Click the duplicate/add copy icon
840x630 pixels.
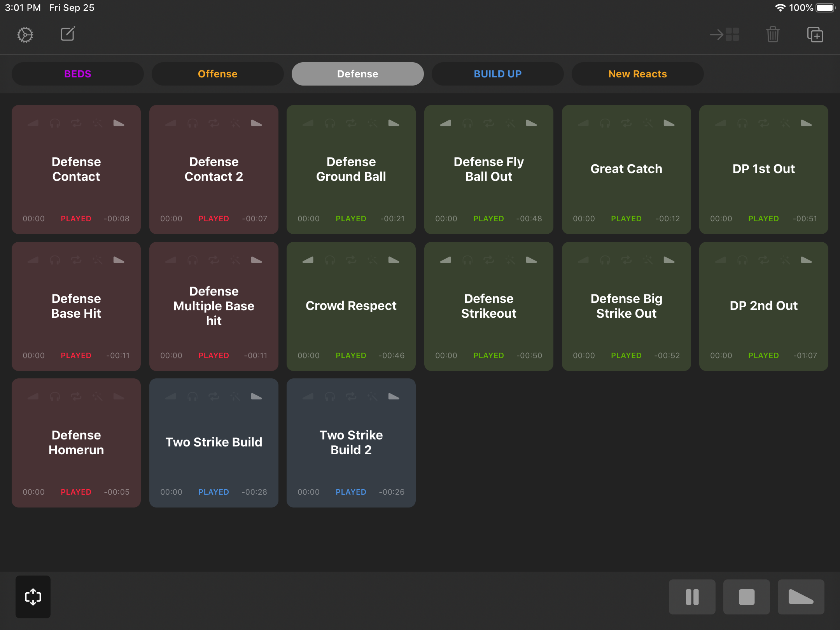(815, 35)
